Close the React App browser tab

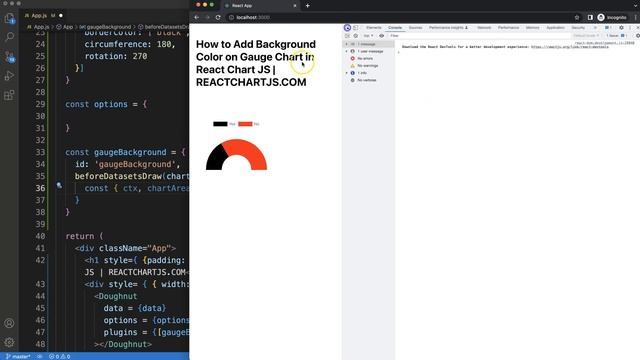pyautogui.click(x=295, y=6)
